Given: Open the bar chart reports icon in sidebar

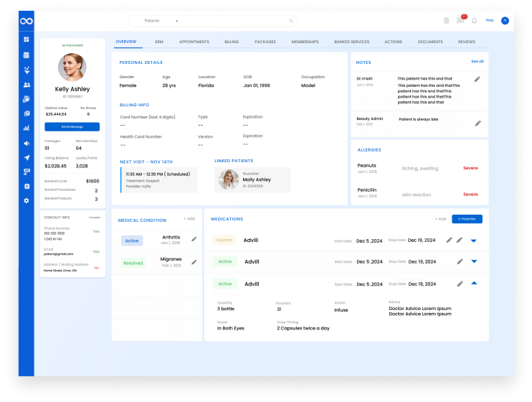Looking at the screenshot, I should (x=27, y=128).
